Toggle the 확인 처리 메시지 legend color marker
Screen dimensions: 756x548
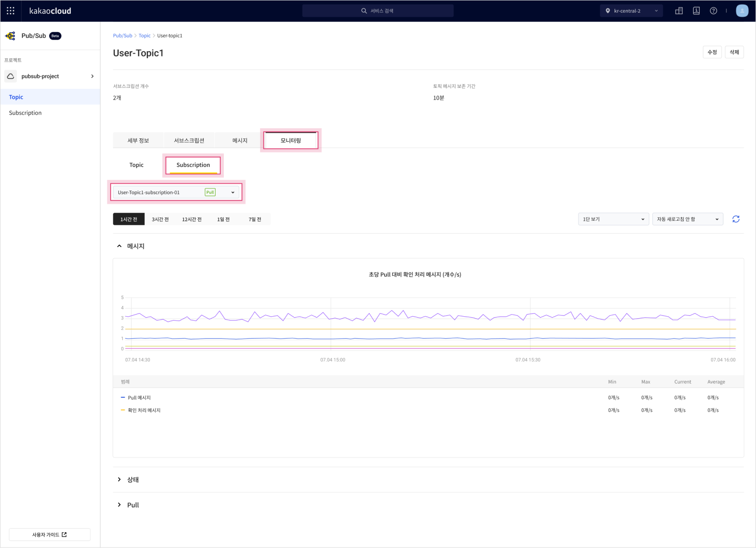pyautogui.click(x=123, y=411)
